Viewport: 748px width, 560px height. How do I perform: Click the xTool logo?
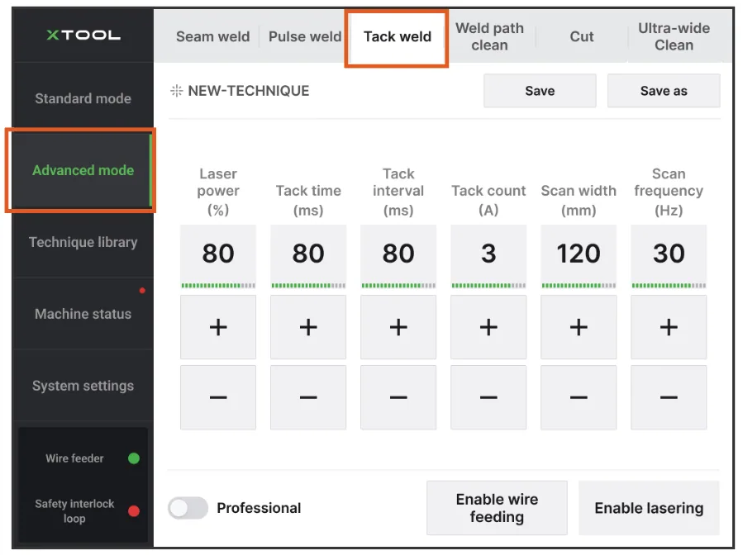[83, 35]
